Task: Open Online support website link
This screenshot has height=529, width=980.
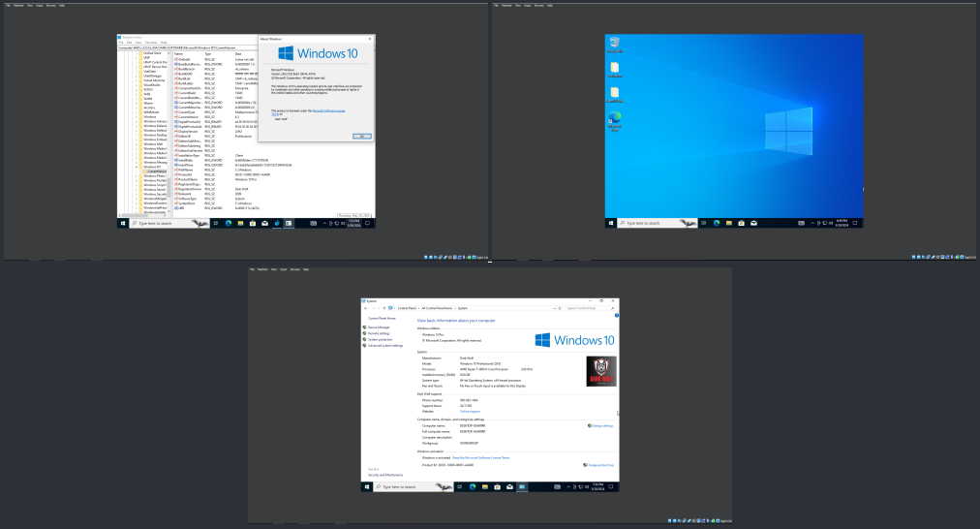Action: [x=470, y=412]
